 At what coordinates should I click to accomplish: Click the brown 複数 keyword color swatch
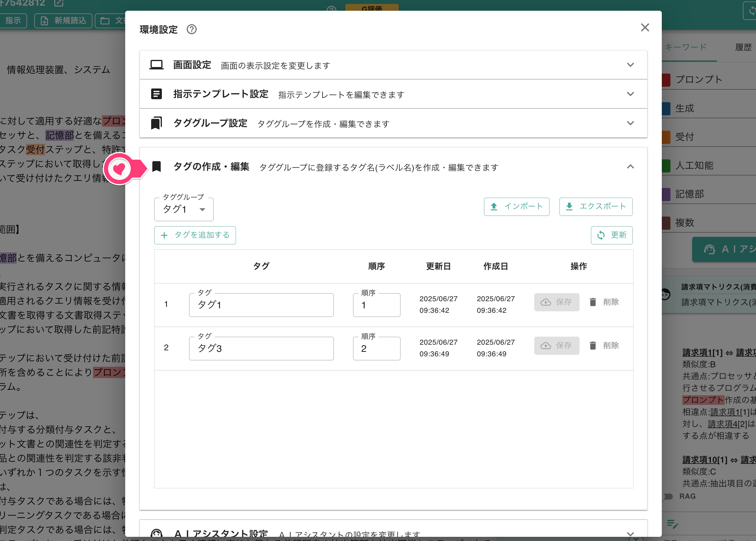tap(666, 223)
